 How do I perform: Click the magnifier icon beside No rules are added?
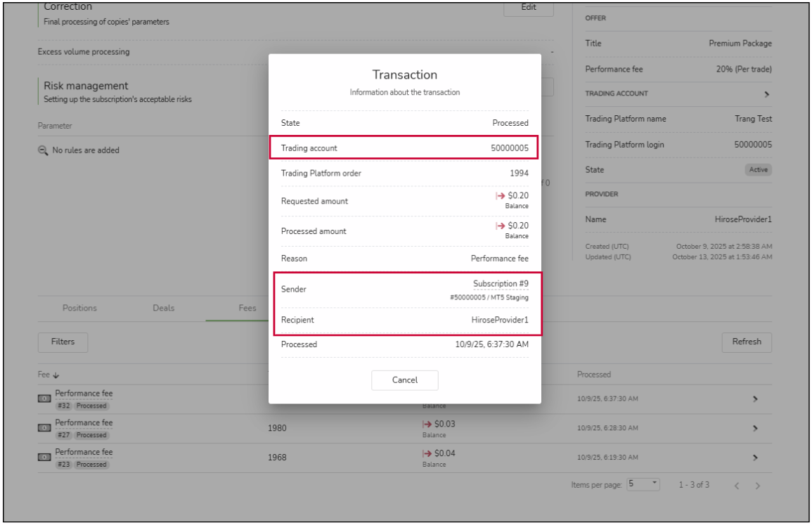(x=43, y=150)
